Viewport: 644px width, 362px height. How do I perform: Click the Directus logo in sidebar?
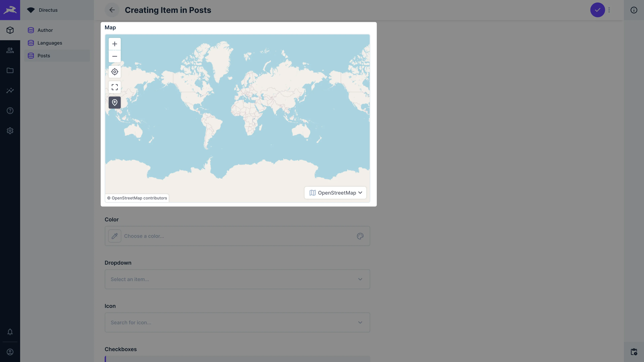(x=10, y=10)
